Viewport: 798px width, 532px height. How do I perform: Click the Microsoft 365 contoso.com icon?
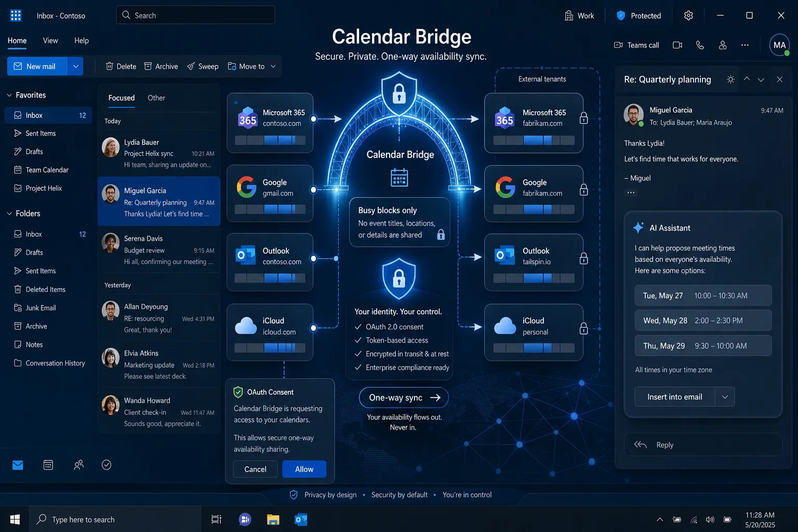click(248, 118)
